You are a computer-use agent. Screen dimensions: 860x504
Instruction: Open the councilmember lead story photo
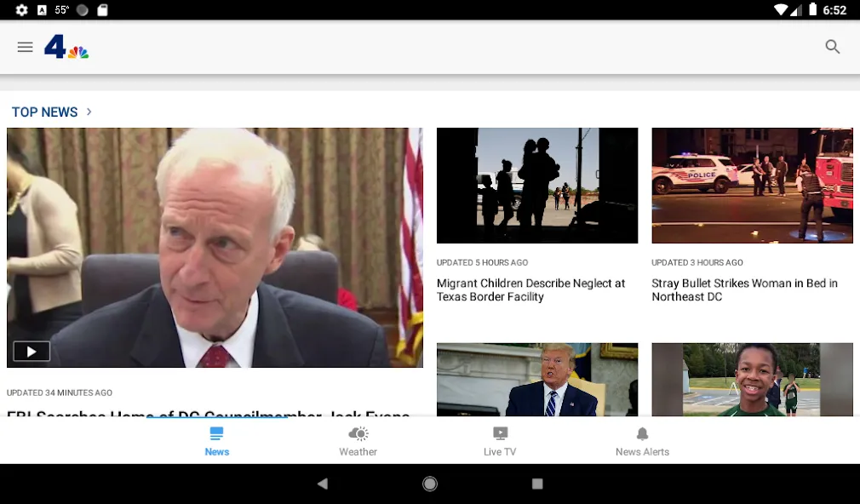click(215, 248)
